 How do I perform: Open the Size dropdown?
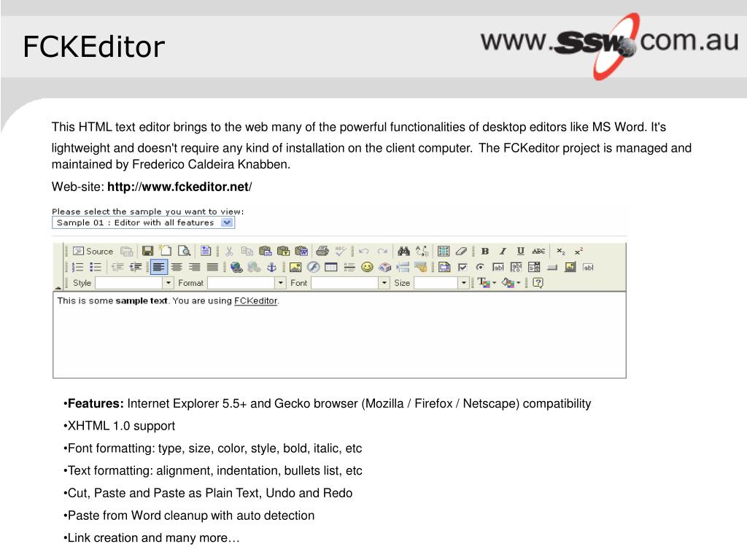(441, 283)
